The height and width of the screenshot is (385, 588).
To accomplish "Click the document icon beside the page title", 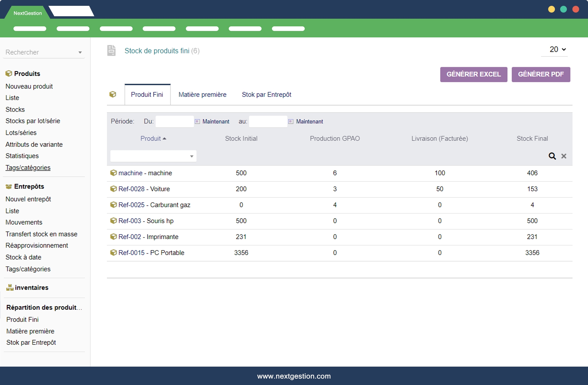I will pos(111,51).
